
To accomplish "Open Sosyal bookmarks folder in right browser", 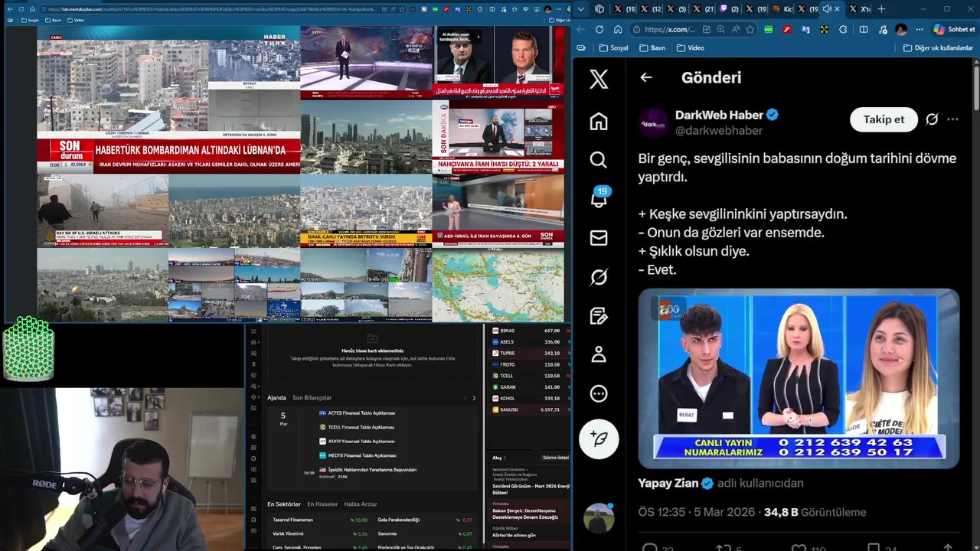I will coord(614,47).
